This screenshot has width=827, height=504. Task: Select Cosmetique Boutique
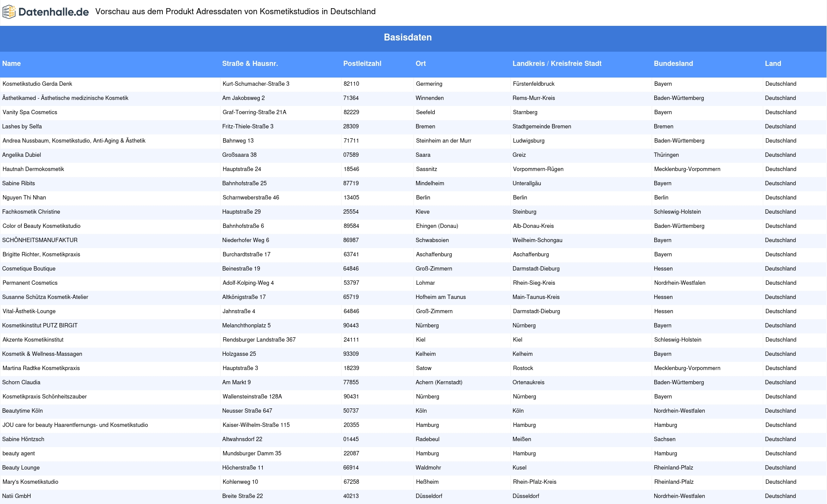[29, 269]
